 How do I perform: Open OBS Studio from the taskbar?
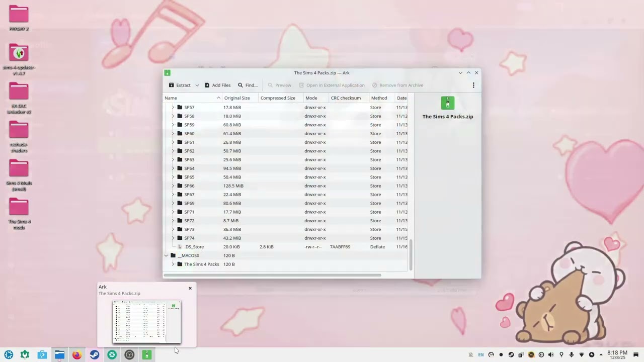pyautogui.click(x=129, y=355)
